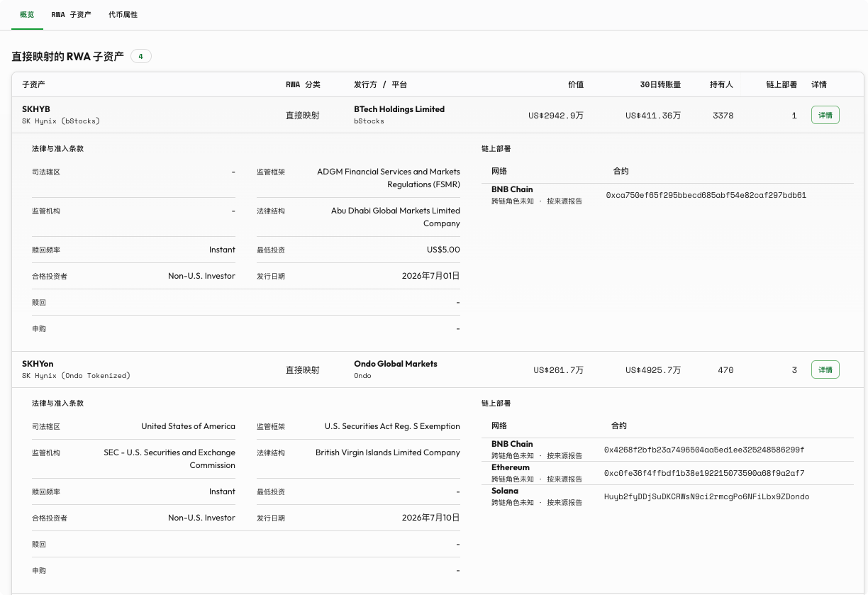868x595 pixels.
Task: Open the RWA 子资产 tab
Action: click(x=72, y=14)
